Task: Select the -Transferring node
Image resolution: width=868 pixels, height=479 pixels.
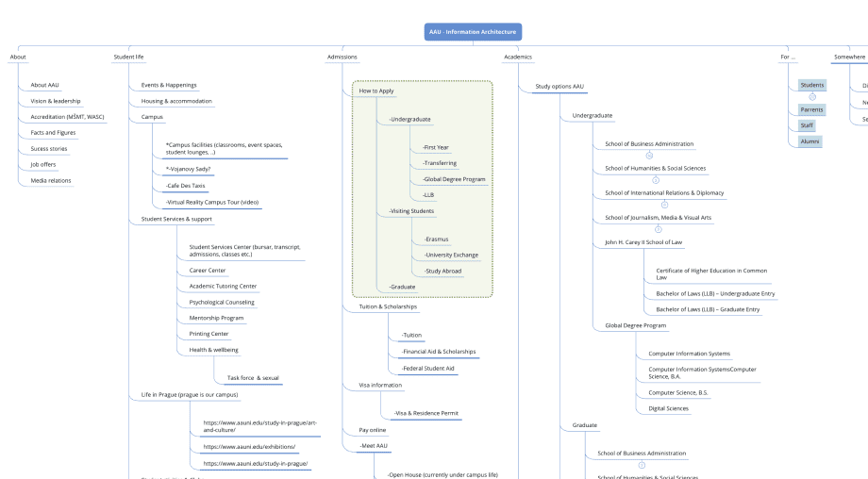Action: pos(440,163)
